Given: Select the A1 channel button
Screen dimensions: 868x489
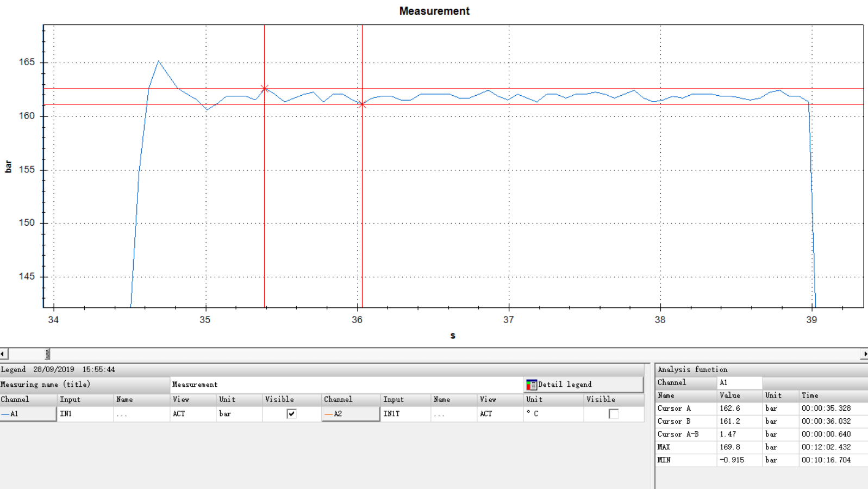Looking at the screenshot, I should pos(28,414).
